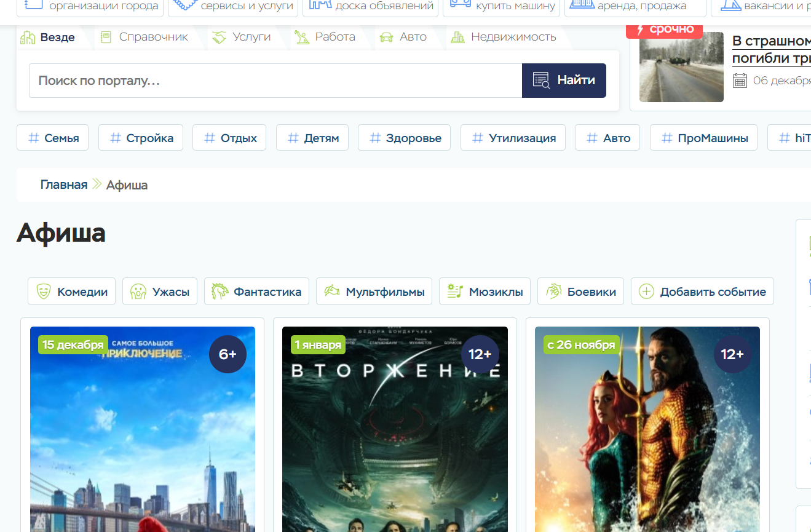The image size is (811, 532).
Task: Open the Вторжение movie poster
Action: pyautogui.click(x=395, y=431)
